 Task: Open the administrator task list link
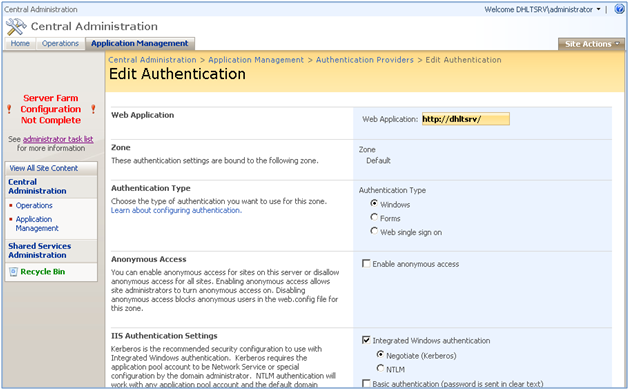pyautogui.click(x=58, y=139)
